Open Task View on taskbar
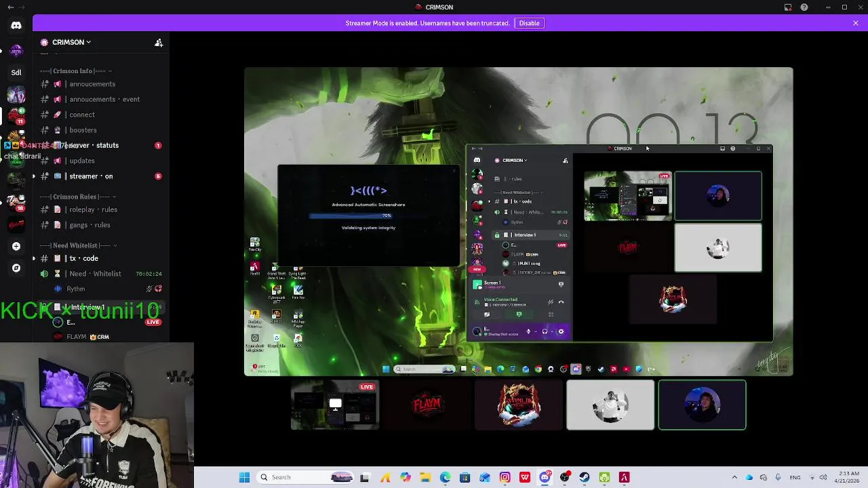Screen dimensions: 868x488 [x=364, y=477]
